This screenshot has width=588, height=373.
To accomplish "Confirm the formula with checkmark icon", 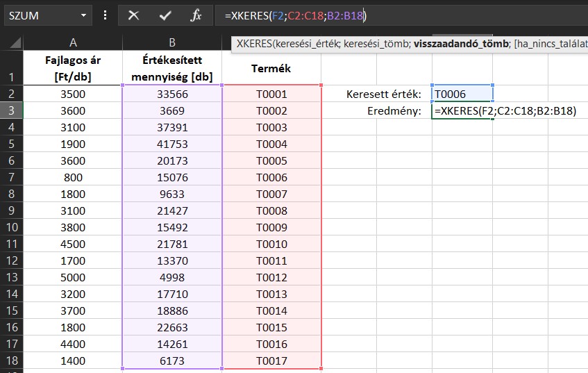I will pos(165,15).
